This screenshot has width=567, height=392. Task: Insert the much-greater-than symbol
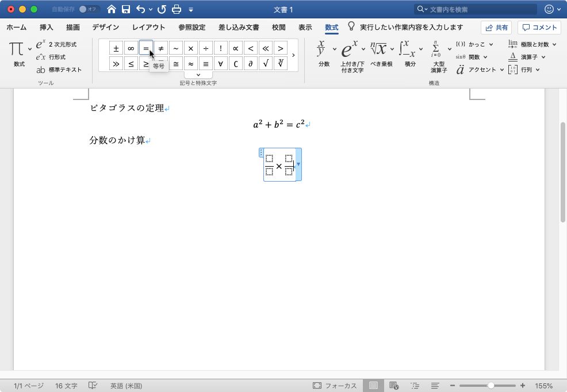pos(116,64)
